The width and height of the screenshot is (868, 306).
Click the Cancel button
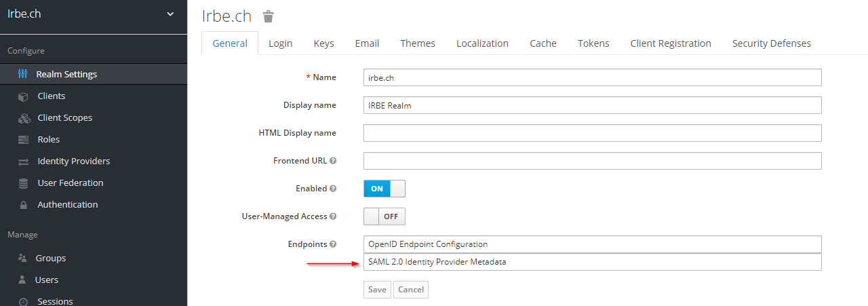point(411,290)
